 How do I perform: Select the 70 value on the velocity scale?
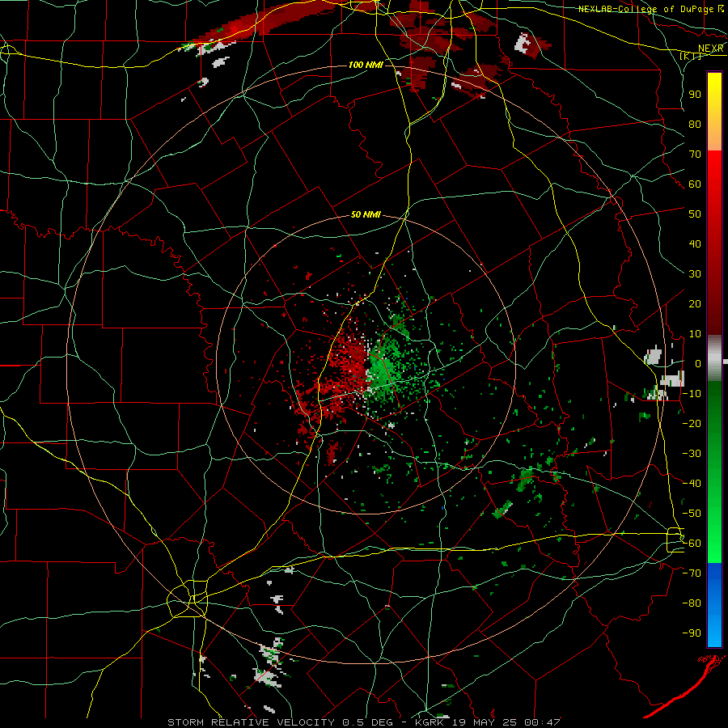click(x=695, y=154)
